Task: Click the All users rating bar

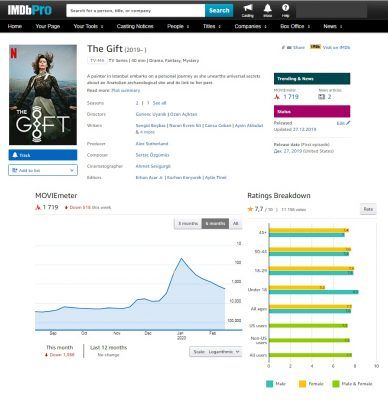Action: pyautogui.click(x=310, y=355)
